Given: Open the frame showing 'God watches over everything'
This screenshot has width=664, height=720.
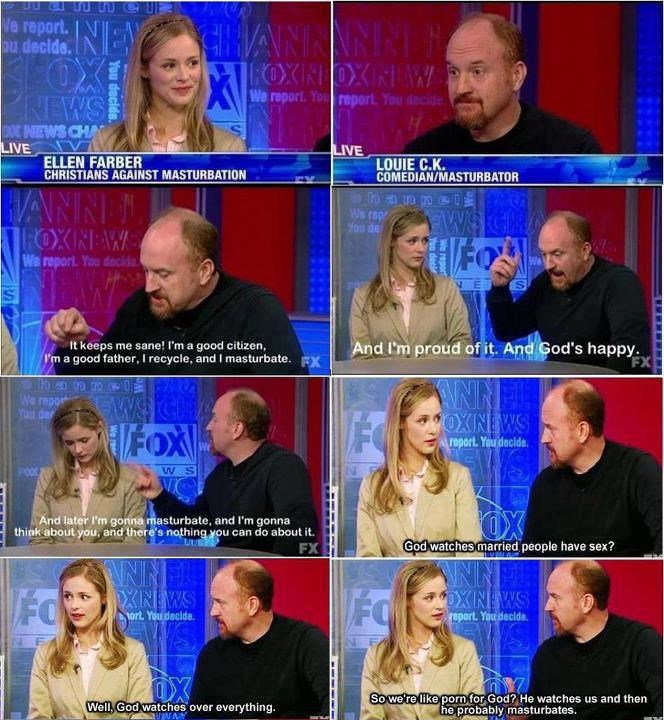Looking at the screenshot, I should click(x=165, y=639).
